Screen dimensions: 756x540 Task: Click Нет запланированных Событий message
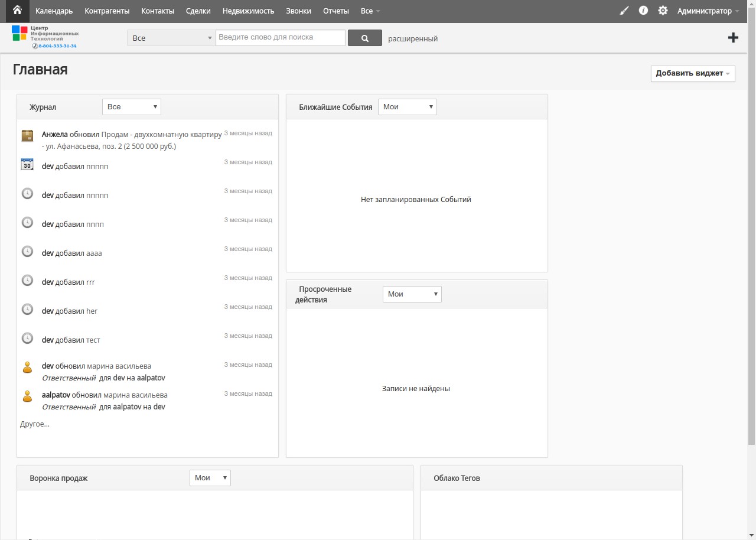tap(416, 200)
